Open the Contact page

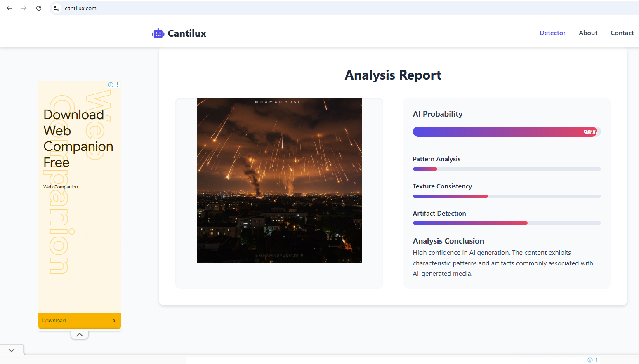[x=622, y=33]
